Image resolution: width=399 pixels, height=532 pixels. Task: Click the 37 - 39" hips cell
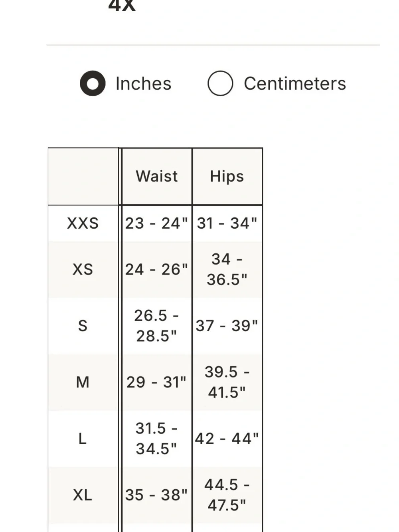(227, 326)
